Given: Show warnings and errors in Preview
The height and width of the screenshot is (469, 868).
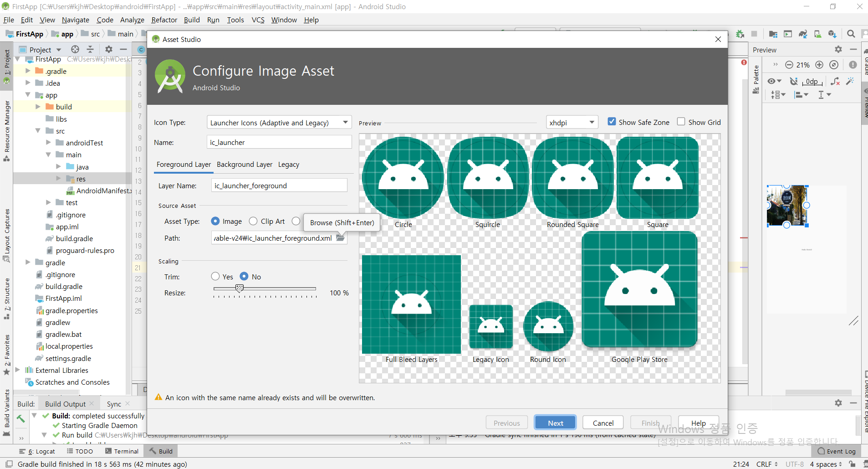Looking at the screenshot, I should pyautogui.click(x=853, y=65).
